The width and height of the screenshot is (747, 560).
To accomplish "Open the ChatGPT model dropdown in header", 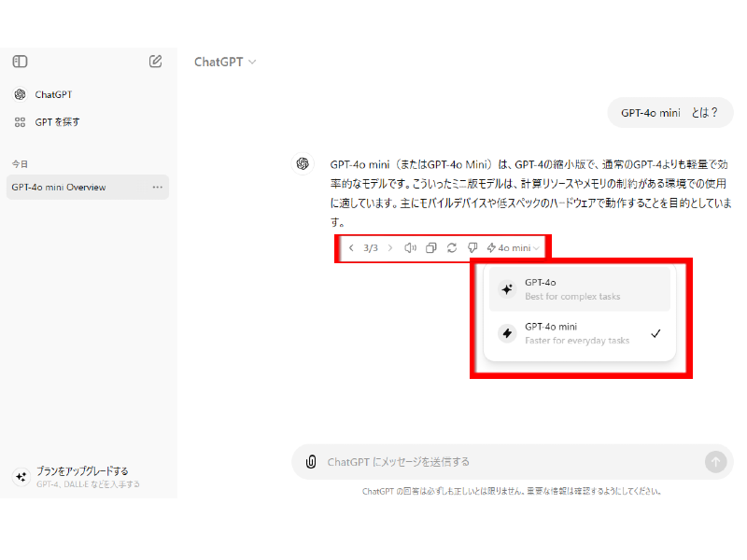I will 225,62.
